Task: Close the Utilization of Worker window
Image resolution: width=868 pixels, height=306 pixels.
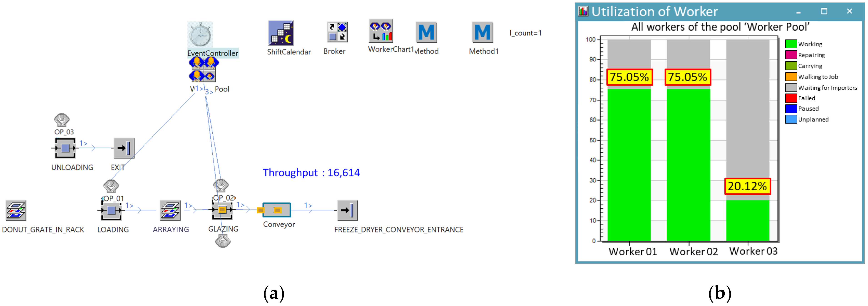Action: point(849,11)
